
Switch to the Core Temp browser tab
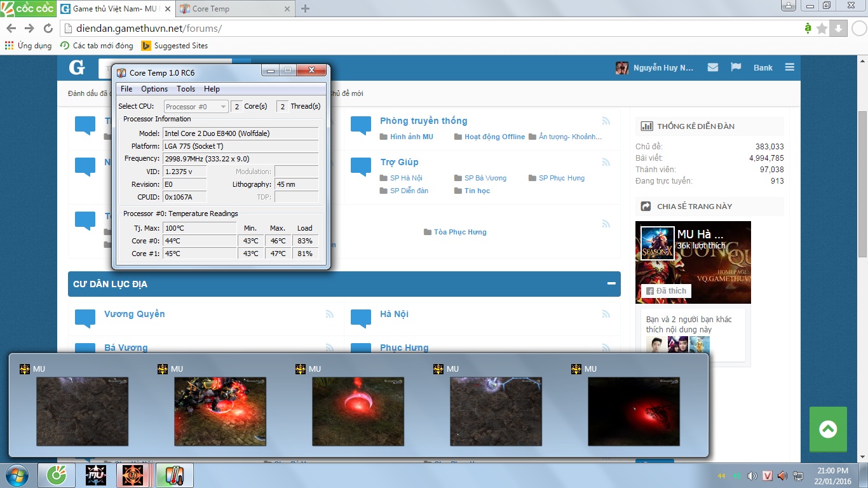235,9
